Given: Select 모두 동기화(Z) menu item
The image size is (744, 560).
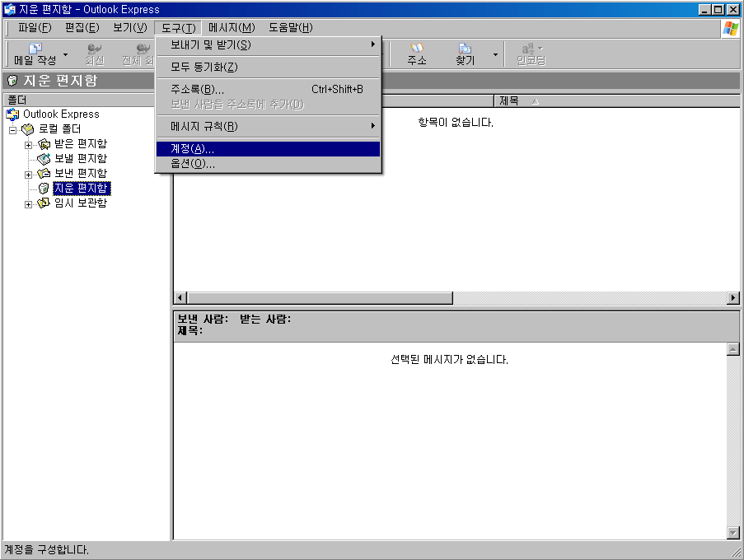Looking at the screenshot, I should (268, 68).
